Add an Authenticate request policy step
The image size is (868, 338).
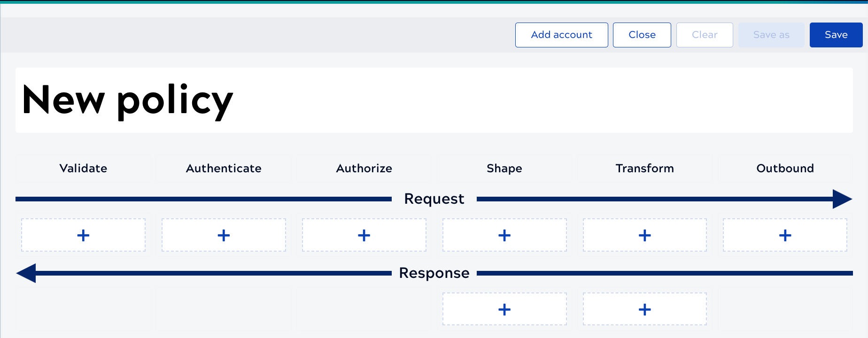tap(224, 235)
